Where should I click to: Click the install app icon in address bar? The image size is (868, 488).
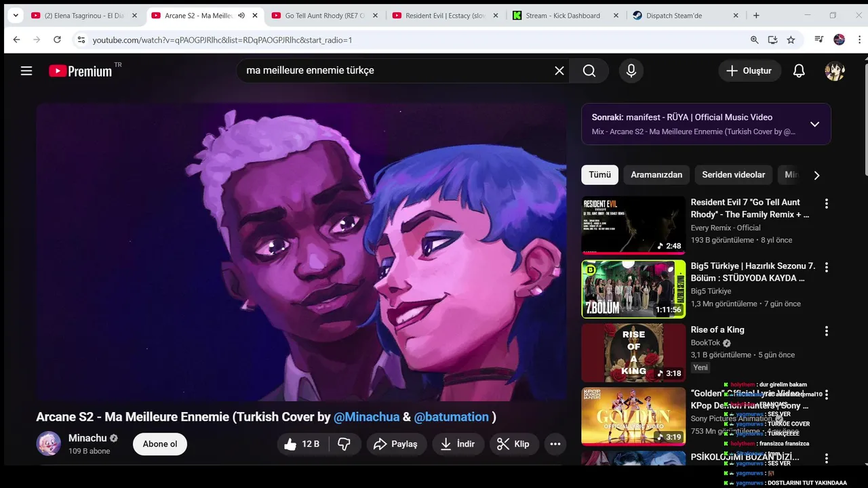772,40
